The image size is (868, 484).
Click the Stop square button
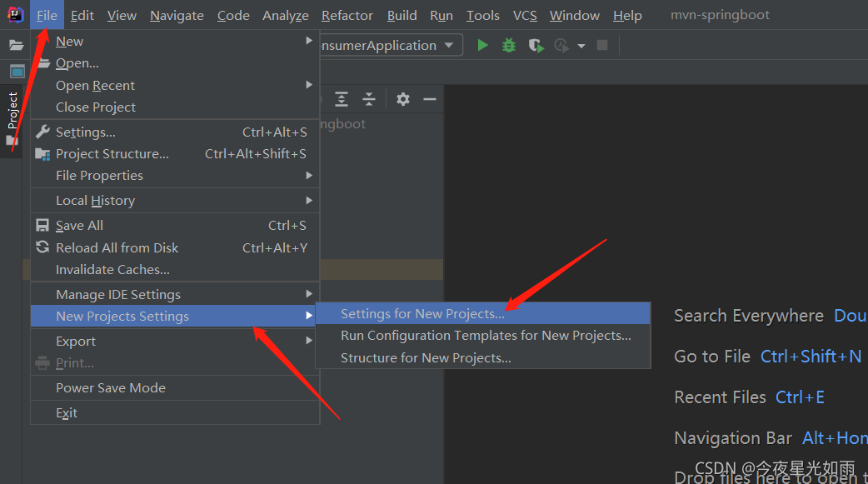click(602, 45)
